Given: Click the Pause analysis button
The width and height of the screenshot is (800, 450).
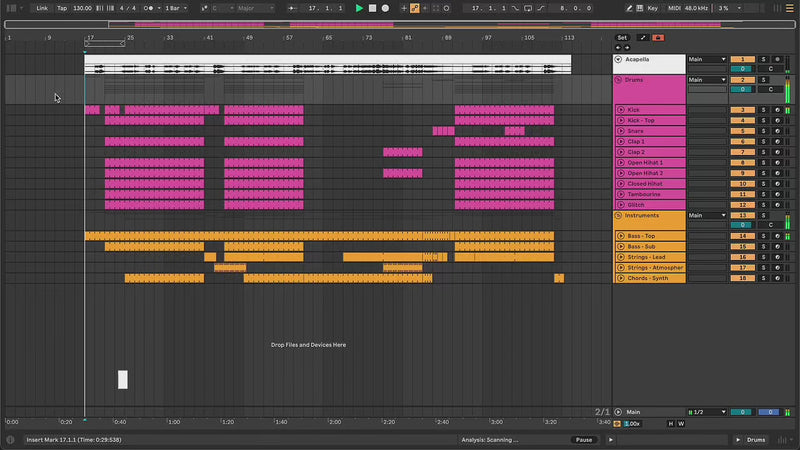Looking at the screenshot, I should pyautogui.click(x=583, y=440).
